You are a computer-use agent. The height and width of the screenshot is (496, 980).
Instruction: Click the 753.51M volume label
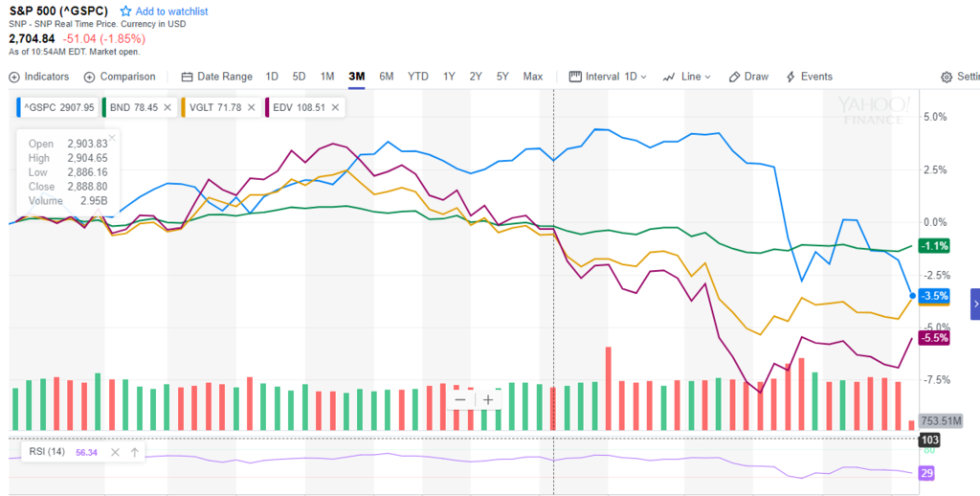[941, 421]
